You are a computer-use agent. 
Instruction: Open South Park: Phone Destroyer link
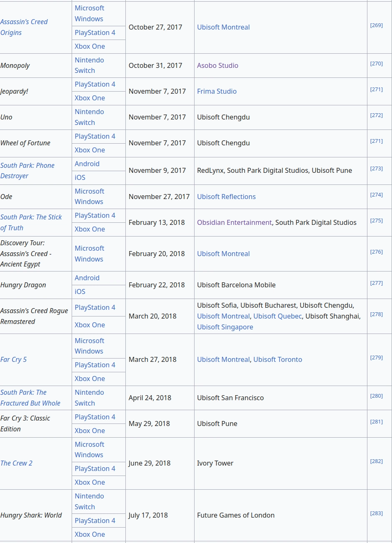[27, 171]
